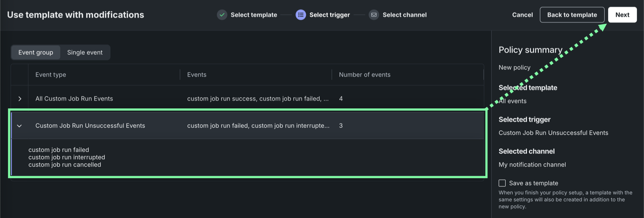
Task: Select the All Custom Job Run Events row
Action: [x=74, y=99]
